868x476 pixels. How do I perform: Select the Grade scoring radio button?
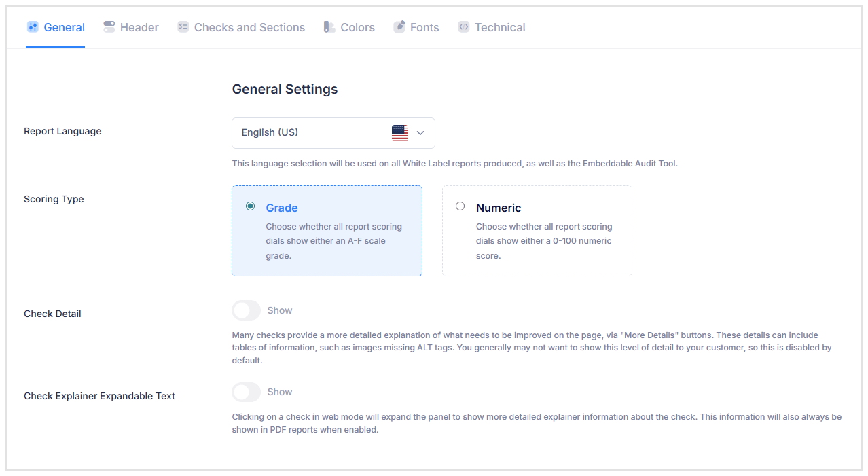click(251, 206)
